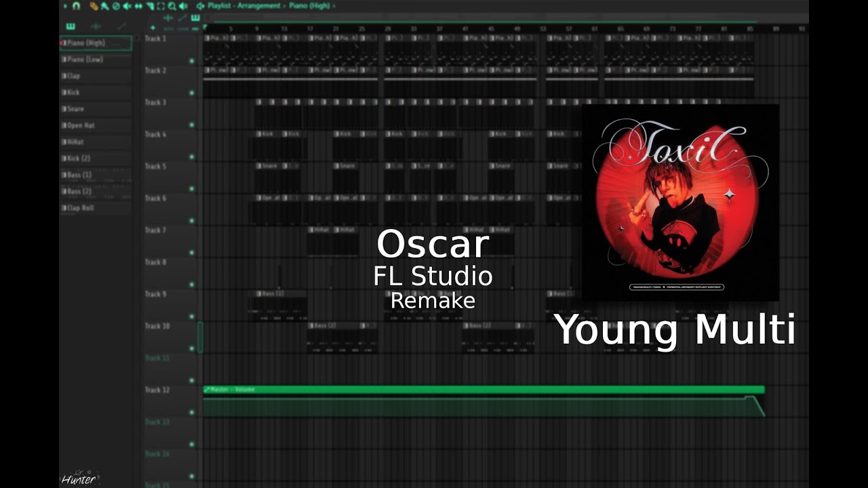Click bar 9 on the timeline ruler
The height and width of the screenshot is (488, 868).
pos(256,29)
